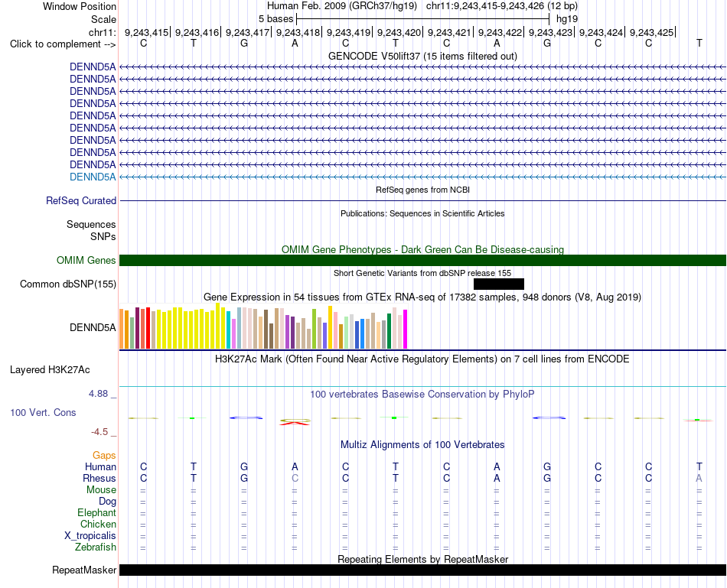727x588 pixels.
Task: Click the Mouse species label
Action: point(102,490)
